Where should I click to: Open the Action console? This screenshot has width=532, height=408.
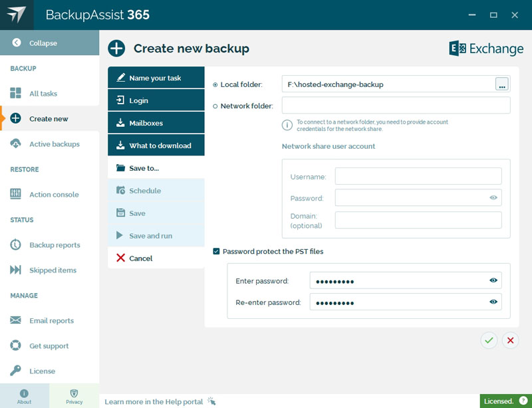point(49,194)
